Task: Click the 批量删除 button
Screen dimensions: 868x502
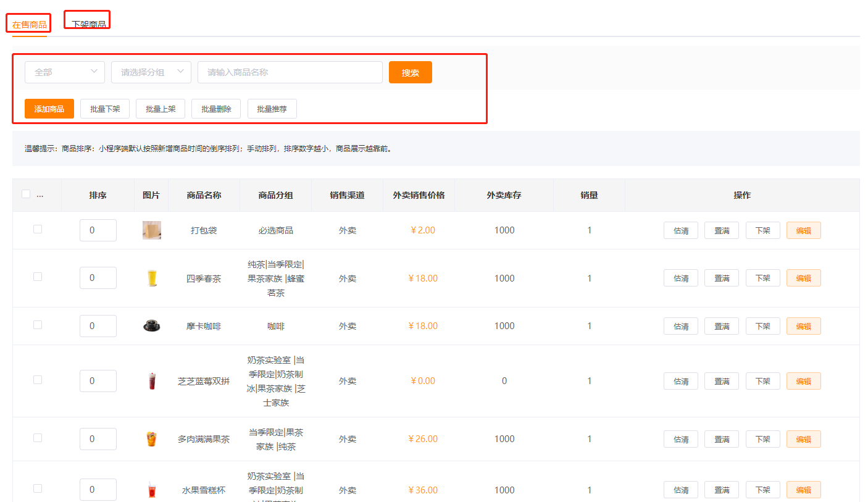Action: tap(216, 109)
